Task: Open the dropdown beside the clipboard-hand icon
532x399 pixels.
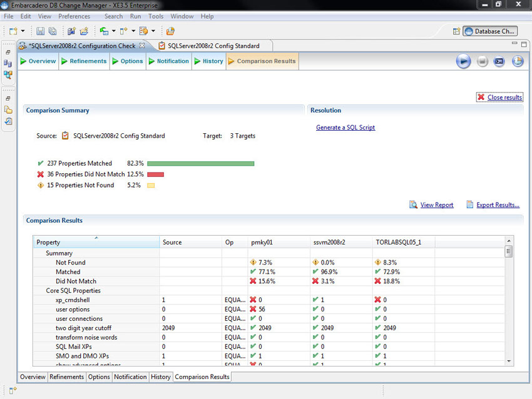Action: [153, 31]
